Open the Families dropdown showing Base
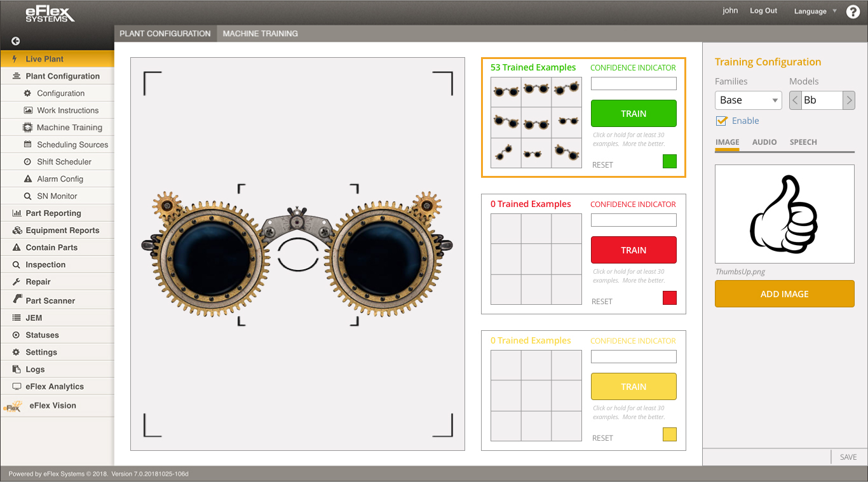The width and height of the screenshot is (868, 482). pyautogui.click(x=748, y=100)
